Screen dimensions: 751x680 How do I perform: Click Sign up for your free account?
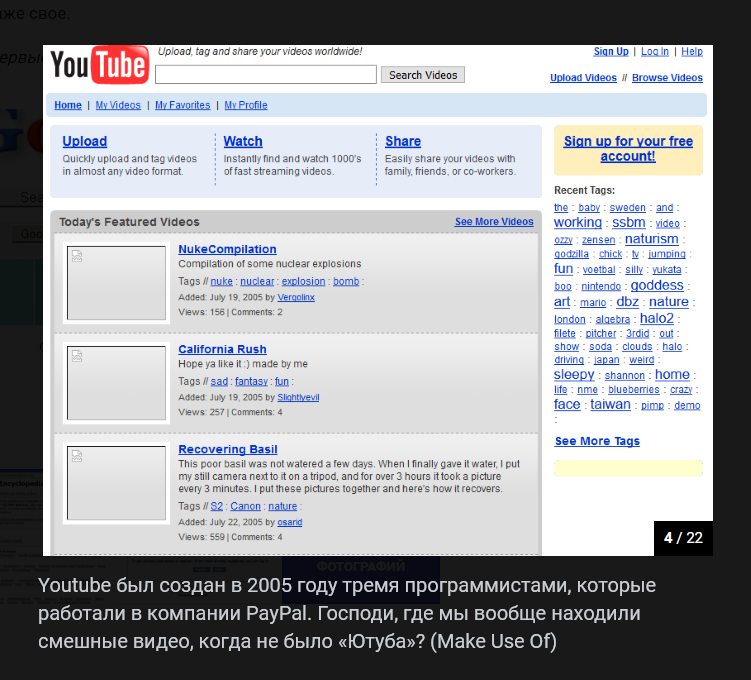point(628,149)
